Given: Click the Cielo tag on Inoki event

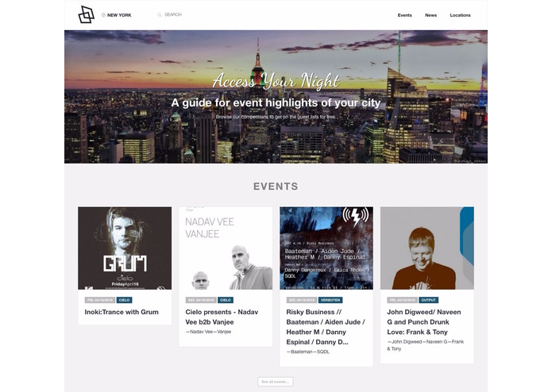Looking at the screenshot, I should 124,300.
